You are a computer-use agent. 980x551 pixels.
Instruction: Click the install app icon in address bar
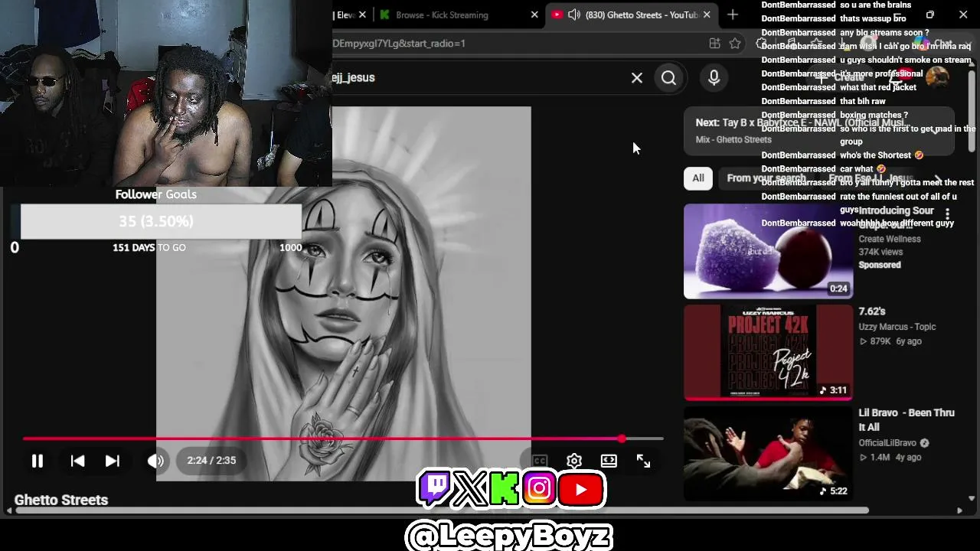(x=714, y=44)
